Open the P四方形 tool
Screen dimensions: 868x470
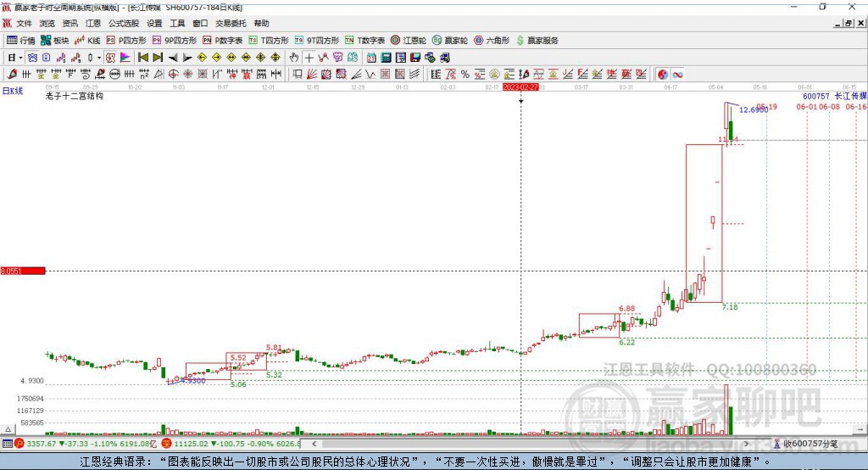(x=126, y=41)
